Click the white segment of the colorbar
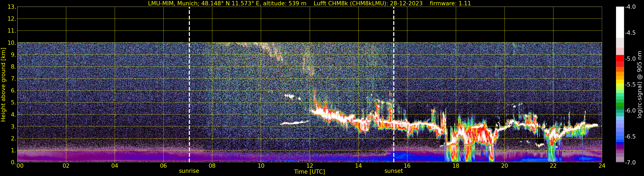The height and width of the screenshot is (176, 644). tap(620, 22)
